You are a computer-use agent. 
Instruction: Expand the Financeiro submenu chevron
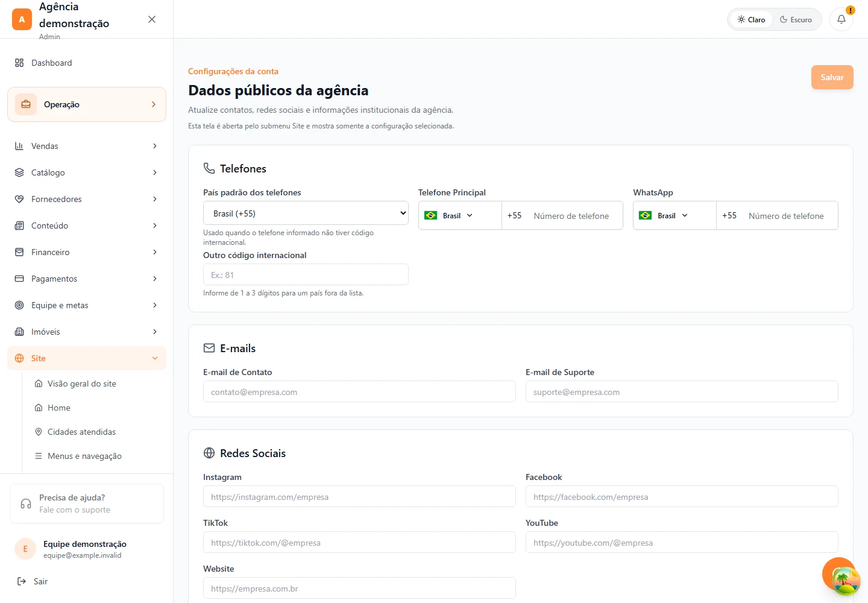coord(155,252)
